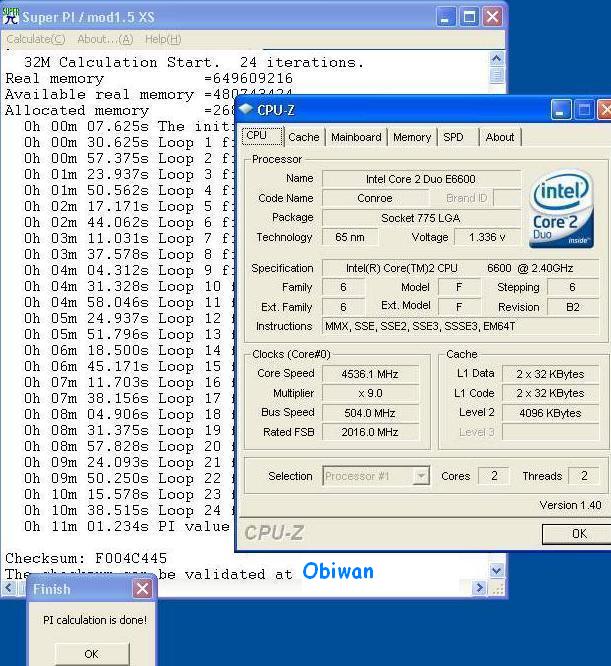This screenshot has height=666, width=611.
Task: Minimize the Super PI window
Action: click(x=445, y=17)
